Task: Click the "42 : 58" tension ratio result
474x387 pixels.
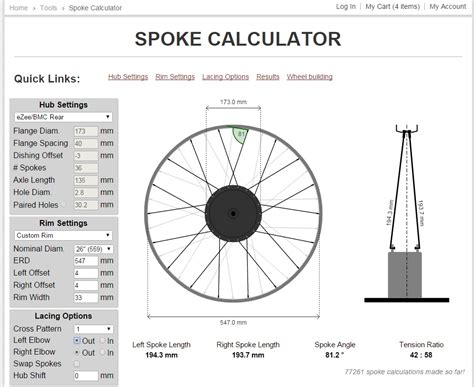Action: (x=421, y=355)
